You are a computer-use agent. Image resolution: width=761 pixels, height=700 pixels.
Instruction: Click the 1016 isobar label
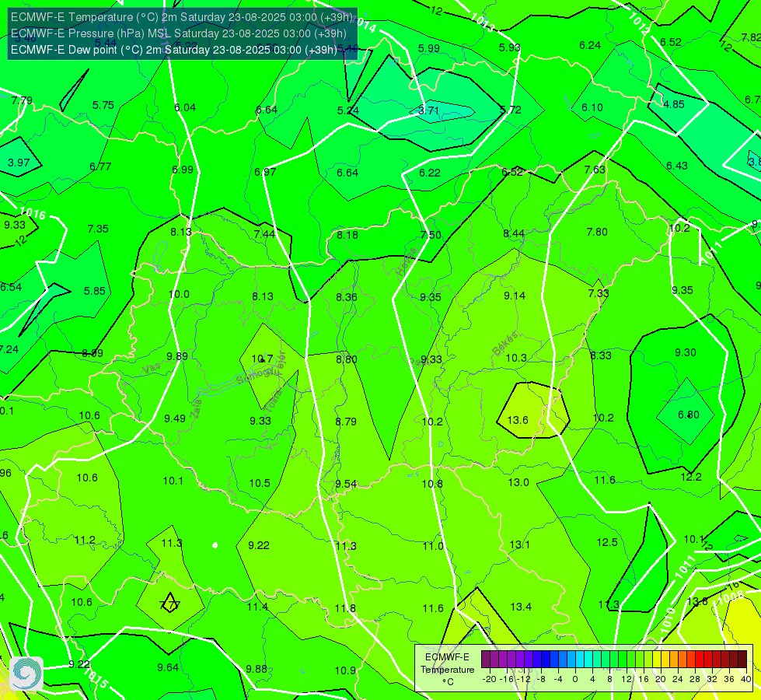coord(33,213)
